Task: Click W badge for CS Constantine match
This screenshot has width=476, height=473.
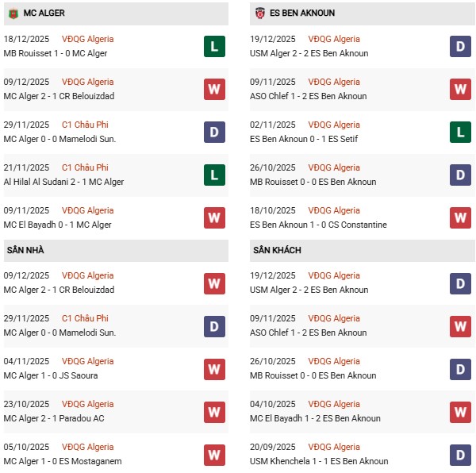Action: 460,217
